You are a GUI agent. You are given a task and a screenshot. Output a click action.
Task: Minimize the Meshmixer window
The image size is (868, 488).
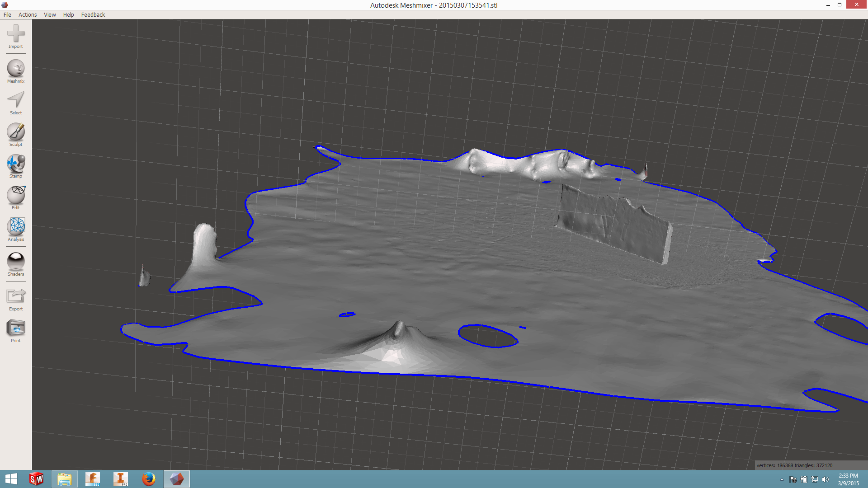point(828,5)
